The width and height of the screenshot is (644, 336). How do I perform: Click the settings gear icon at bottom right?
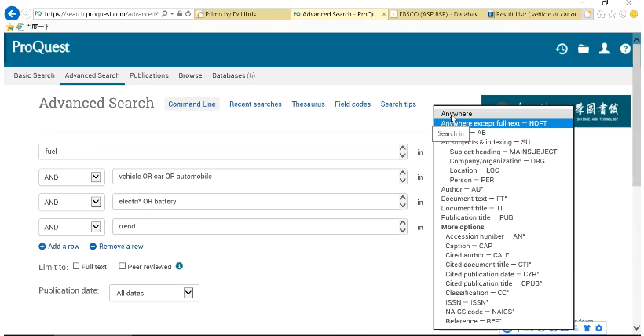click(x=598, y=328)
